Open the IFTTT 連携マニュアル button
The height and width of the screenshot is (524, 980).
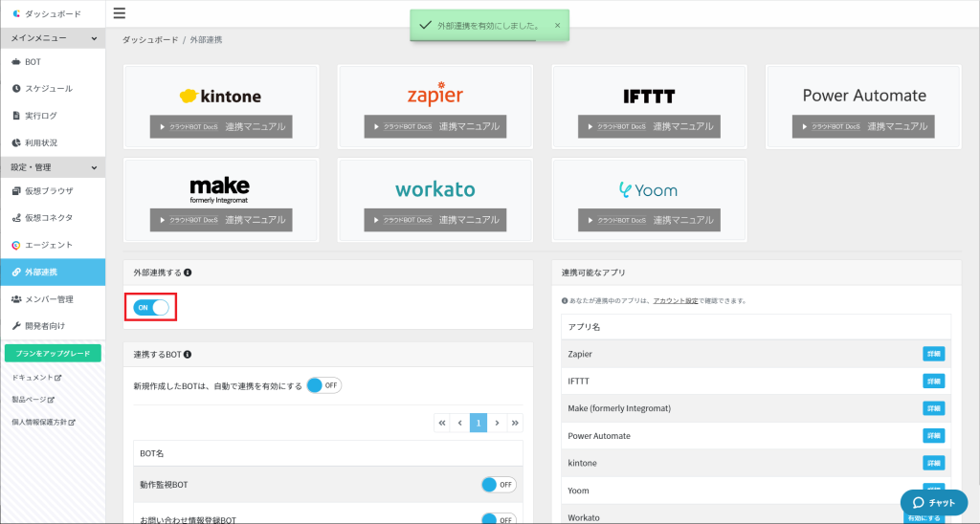click(x=650, y=126)
